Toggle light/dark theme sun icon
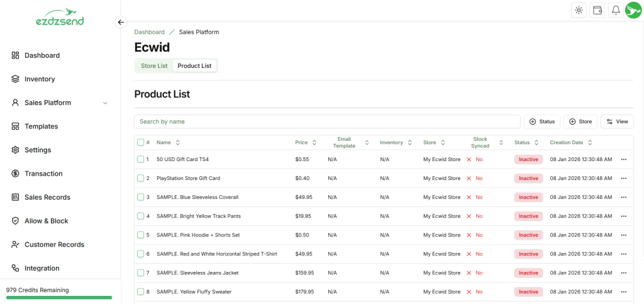This screenshot has width=644, height=304. coord(579,10)
